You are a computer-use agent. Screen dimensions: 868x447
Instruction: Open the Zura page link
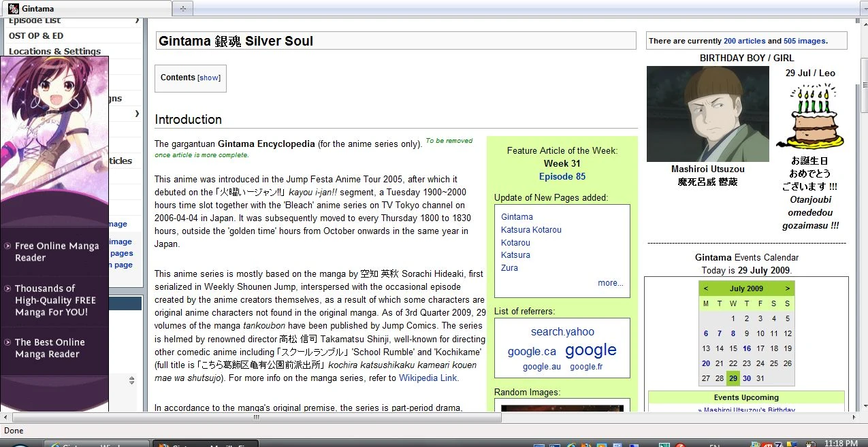click(509, 268)
